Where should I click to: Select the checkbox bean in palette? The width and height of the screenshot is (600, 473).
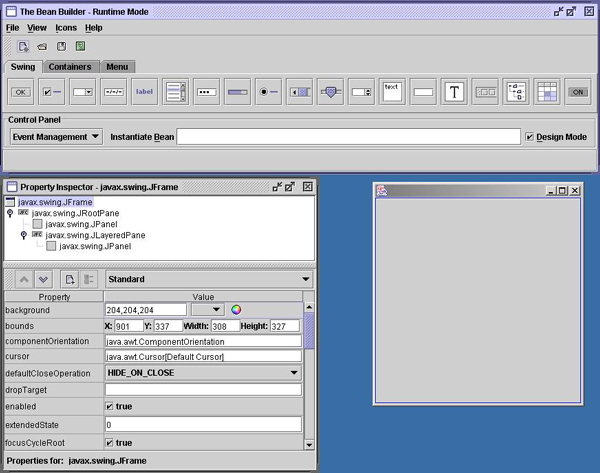point(52,92)
